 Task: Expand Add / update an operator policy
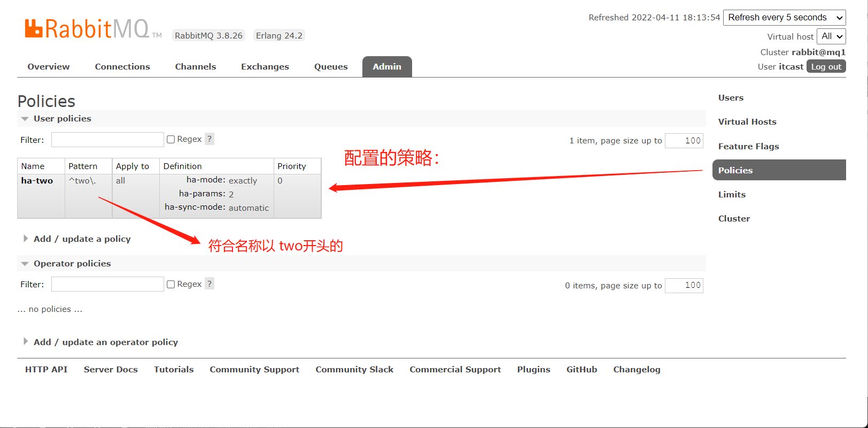(x=105, y=342)
